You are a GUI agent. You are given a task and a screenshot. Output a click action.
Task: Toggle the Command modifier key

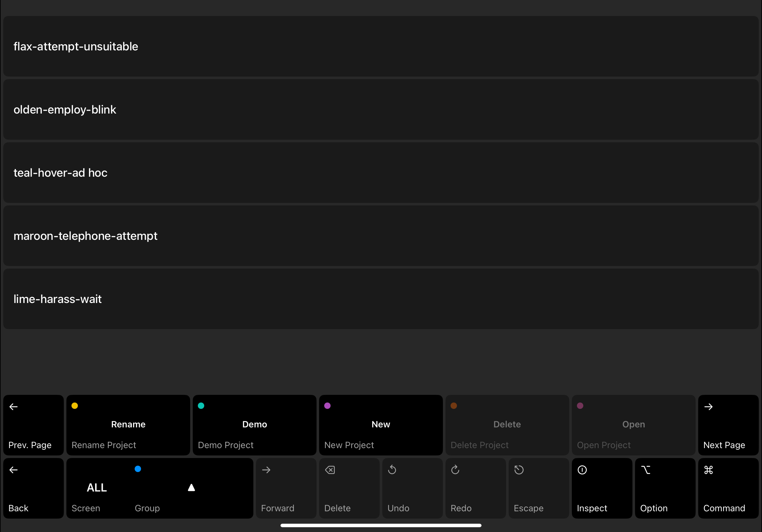[x=728, y=488]
